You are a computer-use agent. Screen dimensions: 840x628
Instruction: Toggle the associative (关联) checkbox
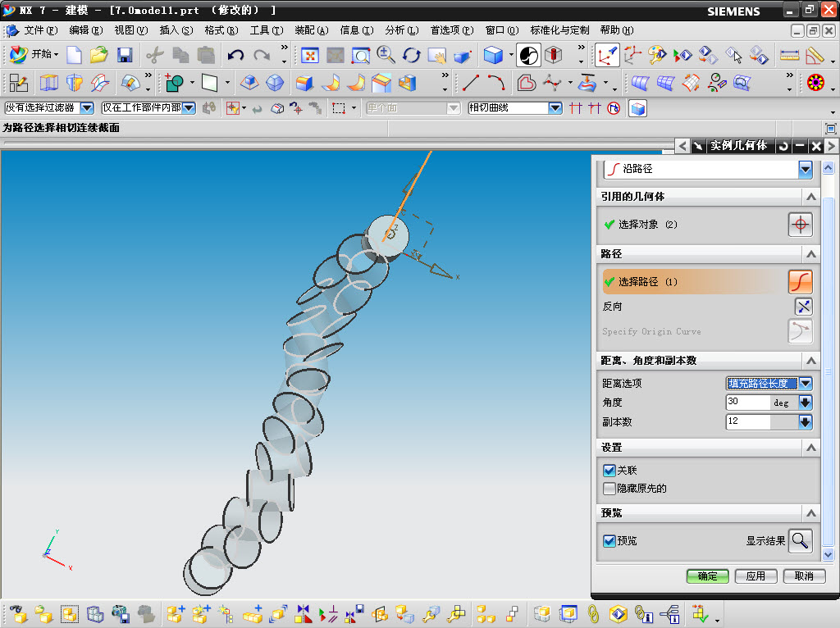pyautogui.click(x=609, y=470)
